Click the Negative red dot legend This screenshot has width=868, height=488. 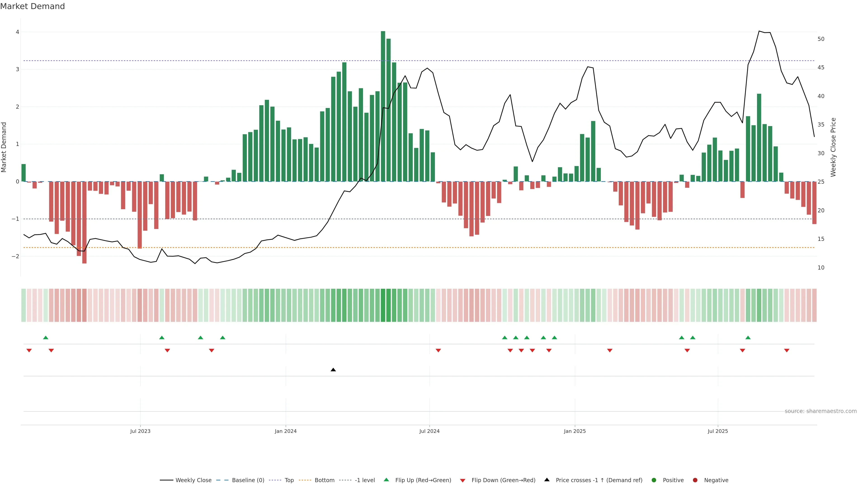pyautogui.click(x=695, y=480)
